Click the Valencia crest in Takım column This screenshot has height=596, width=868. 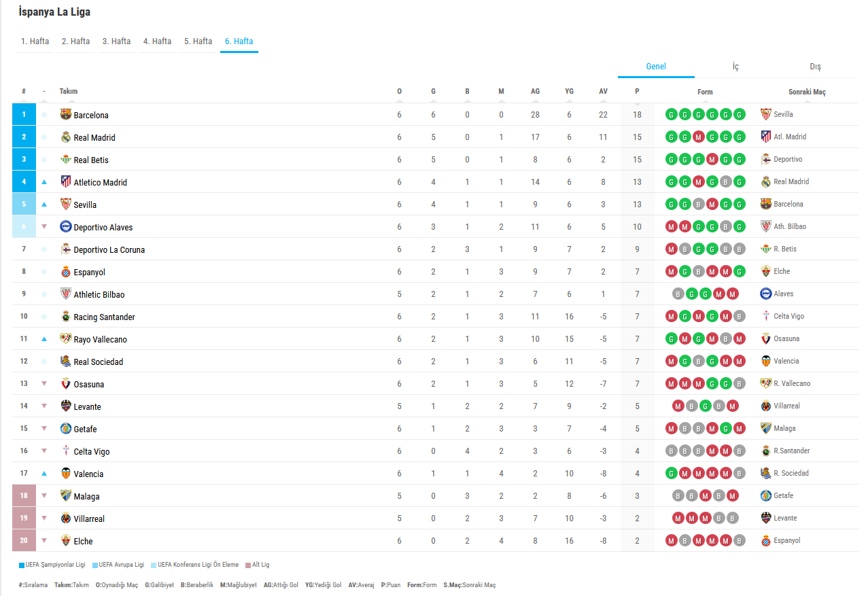click(x=66, y=473)
